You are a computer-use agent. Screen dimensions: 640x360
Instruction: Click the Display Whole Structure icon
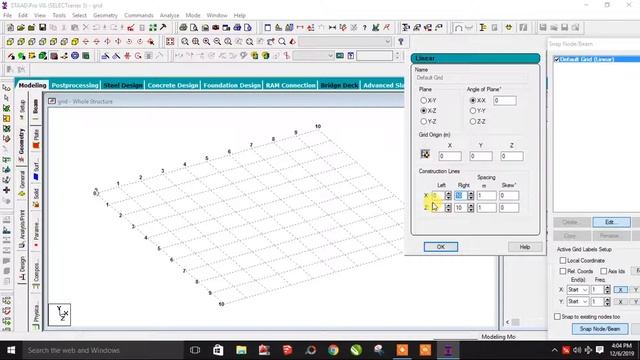(170, 42)
